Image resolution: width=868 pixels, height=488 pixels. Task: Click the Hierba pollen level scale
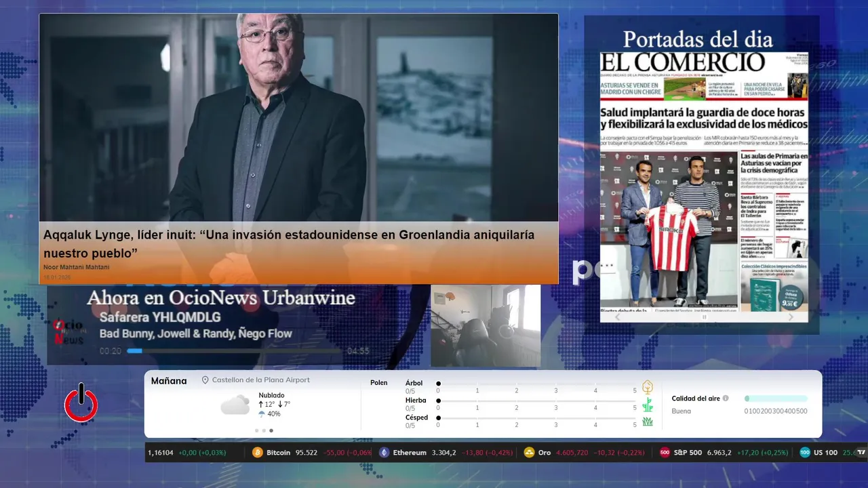[536, 401]
